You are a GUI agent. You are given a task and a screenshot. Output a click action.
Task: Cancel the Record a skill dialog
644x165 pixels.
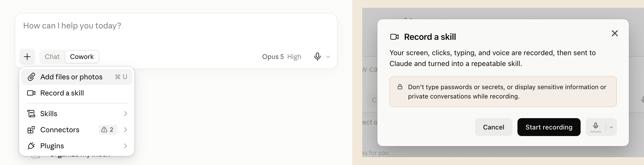[494, 127]
